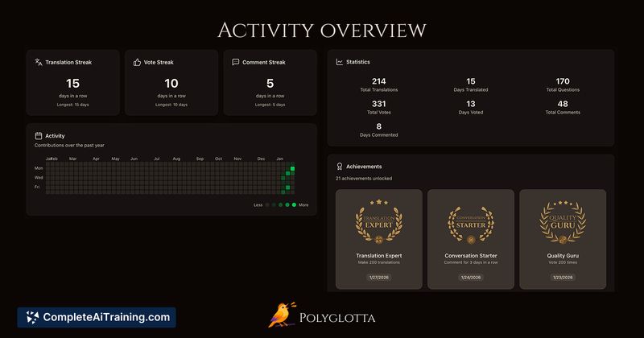
Task: Select the 1/23/2026 date badge
Action: point(563,277)
